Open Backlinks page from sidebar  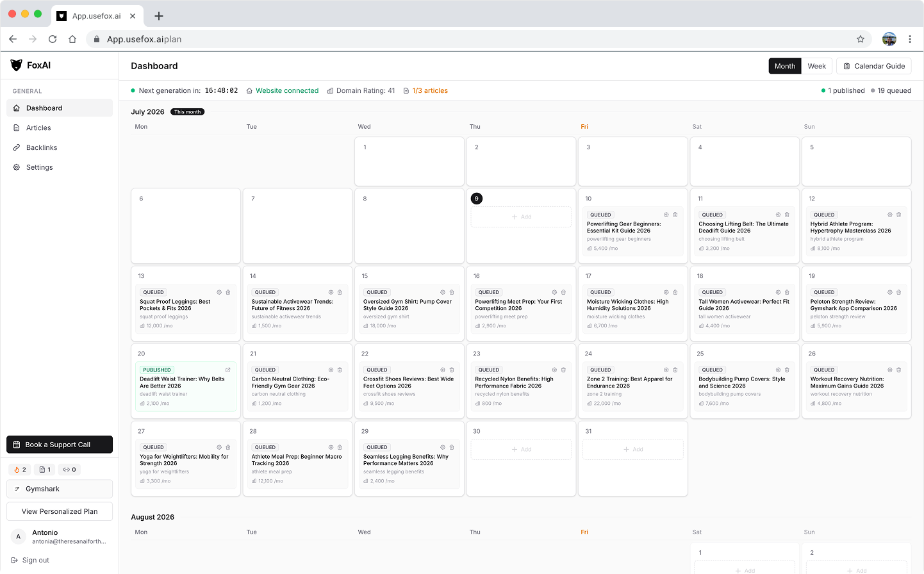[x=60, y=148]
